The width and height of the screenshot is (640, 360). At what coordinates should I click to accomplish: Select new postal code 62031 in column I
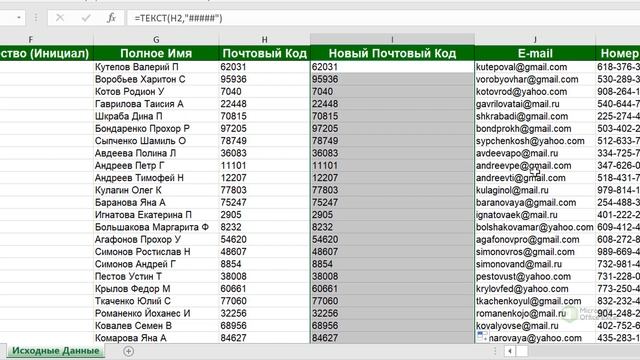pos(392,67)
